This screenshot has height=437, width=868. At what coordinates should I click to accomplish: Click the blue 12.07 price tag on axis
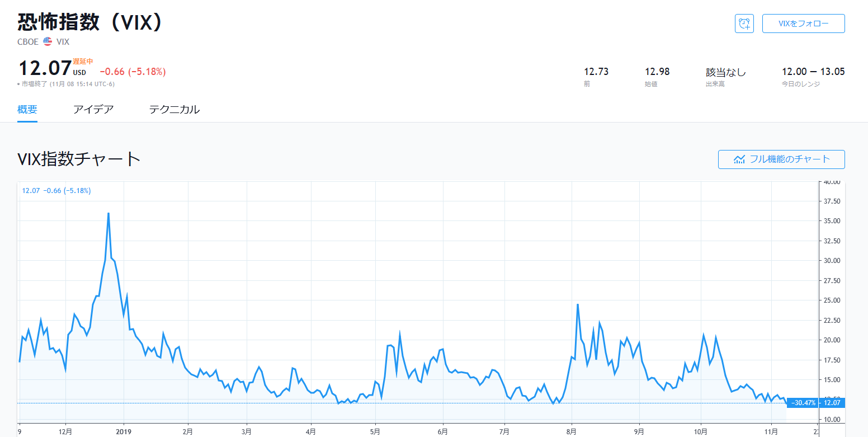[832, 403]
